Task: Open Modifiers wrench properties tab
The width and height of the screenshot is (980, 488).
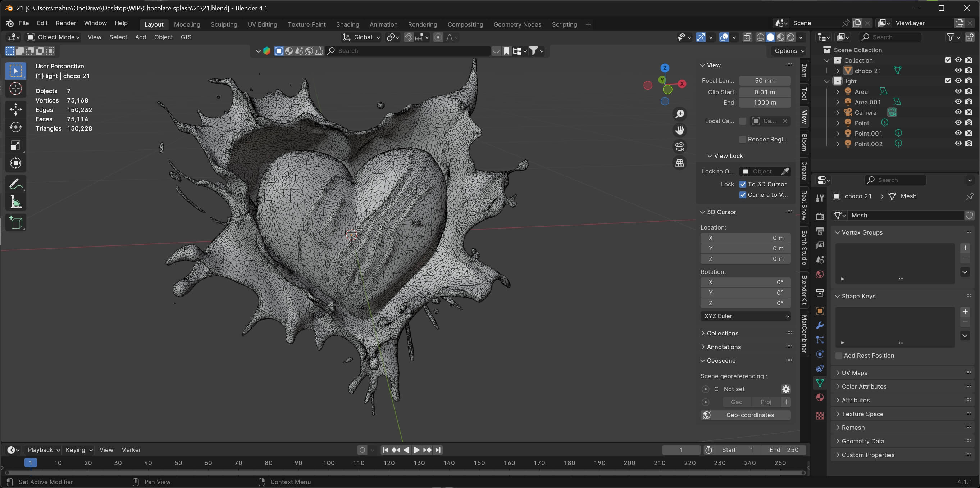Action: point(820,325)
